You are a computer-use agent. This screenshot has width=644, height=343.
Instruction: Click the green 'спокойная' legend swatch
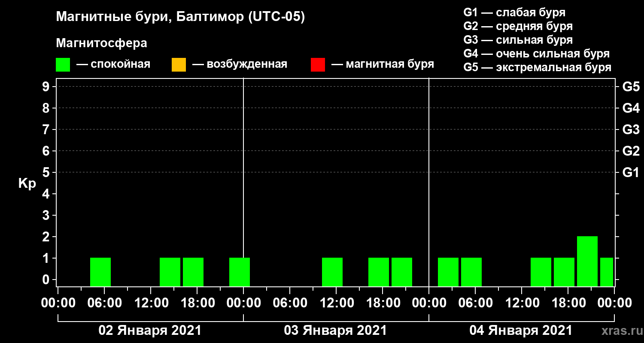(x=63, y=65)
